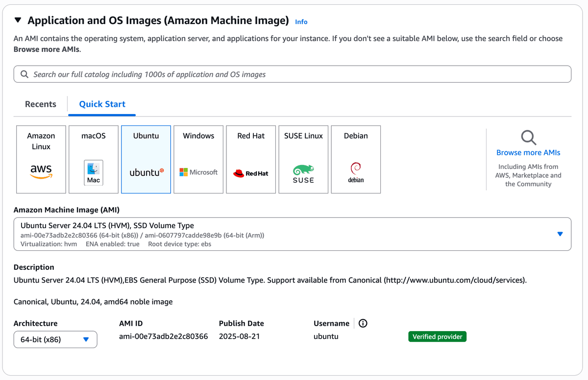
Task: Click 'ENA enabled: true' text
Action: [x=113, y=244]
